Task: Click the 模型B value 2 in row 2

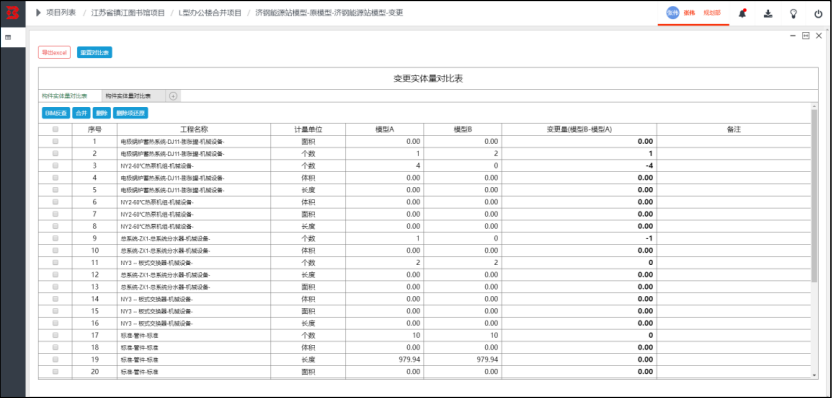Action: (x=496, y=153)
